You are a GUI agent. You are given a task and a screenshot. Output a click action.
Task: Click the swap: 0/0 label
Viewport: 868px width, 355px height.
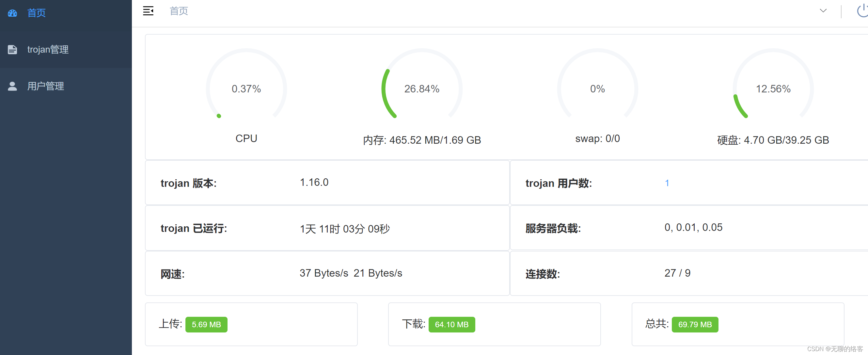[x=597, y=138]
